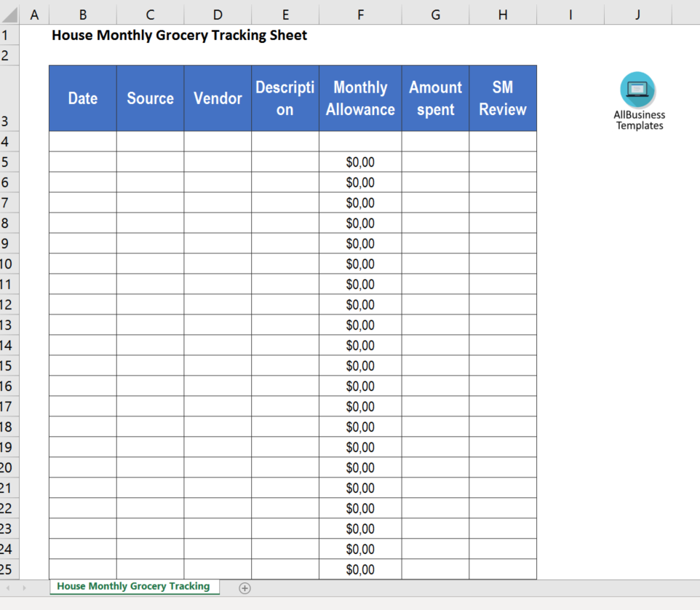The width and height of the screenshot is (700, 610).
Task: Select the Source header cell
Action: tap(150, 98)
